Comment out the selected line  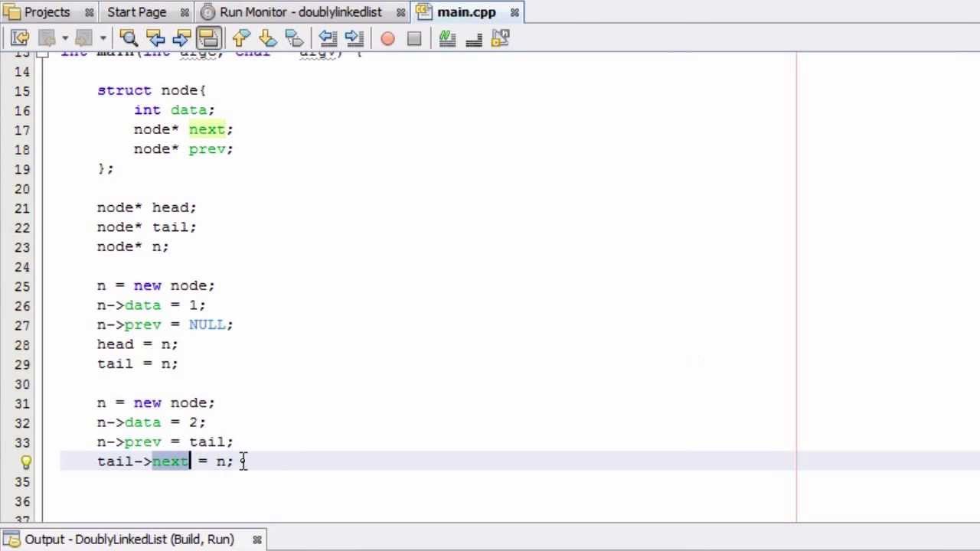447,37
